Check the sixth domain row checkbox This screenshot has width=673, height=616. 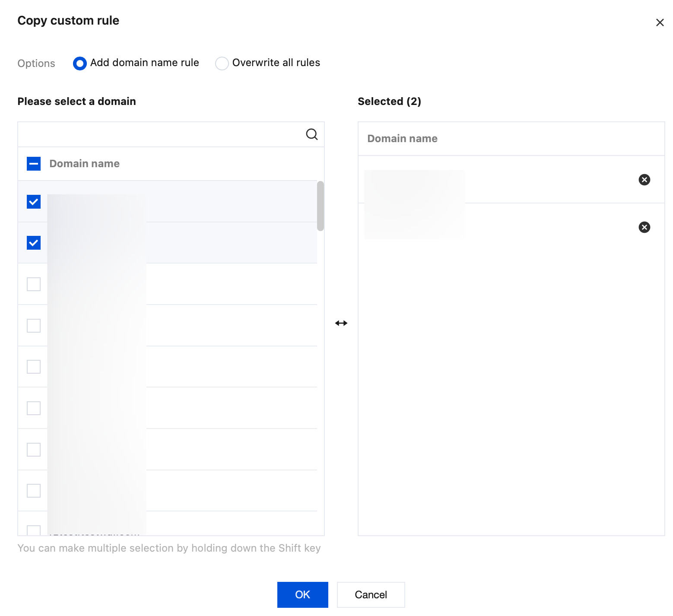coord(34,408)
